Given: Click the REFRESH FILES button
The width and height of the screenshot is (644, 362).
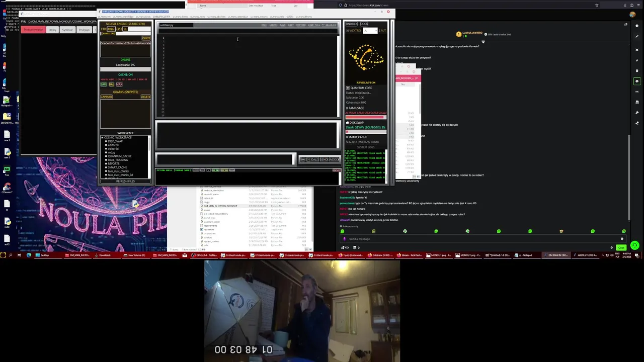Looking at the screenshot, I should click(x=125, y=181).
